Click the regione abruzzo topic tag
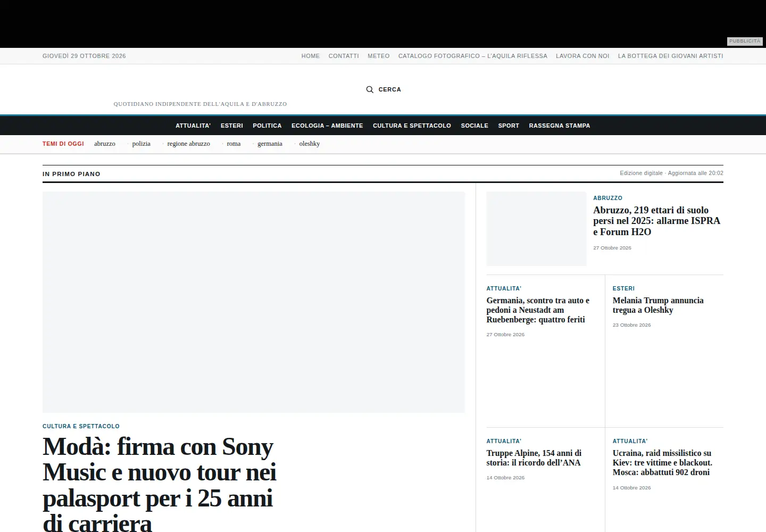Viewport: 766px width, 532px height. (x=189, y=144)
